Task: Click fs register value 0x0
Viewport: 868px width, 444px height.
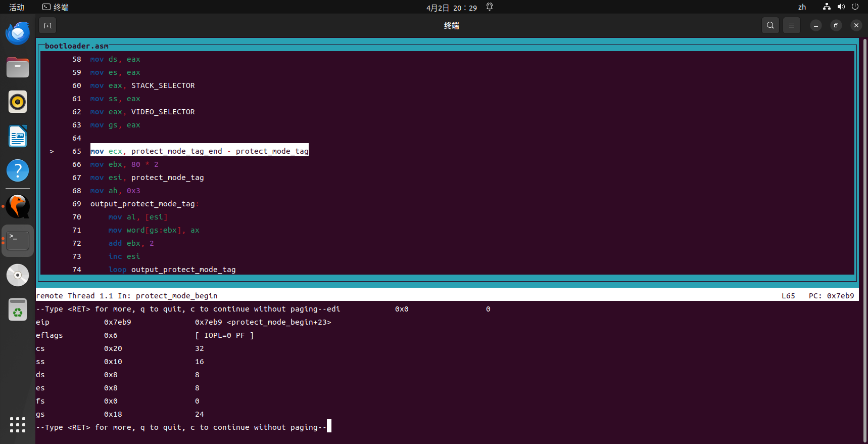Action: (x=111, y=401)
